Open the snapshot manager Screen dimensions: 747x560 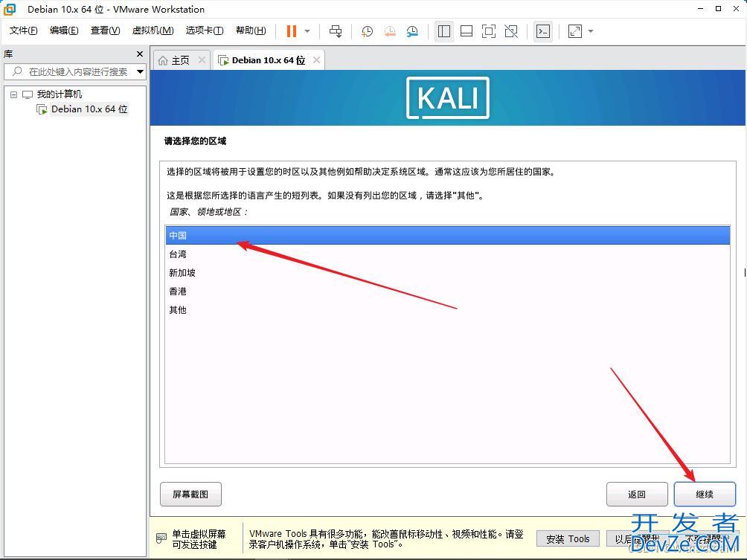412,31
